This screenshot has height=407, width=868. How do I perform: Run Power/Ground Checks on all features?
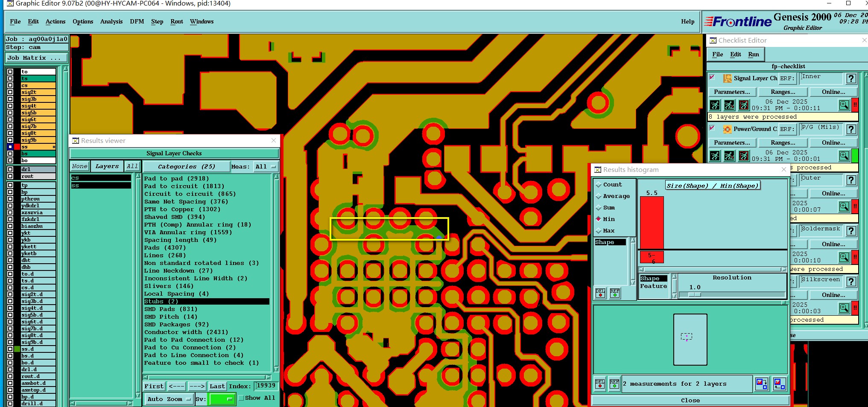pos(715,156)
